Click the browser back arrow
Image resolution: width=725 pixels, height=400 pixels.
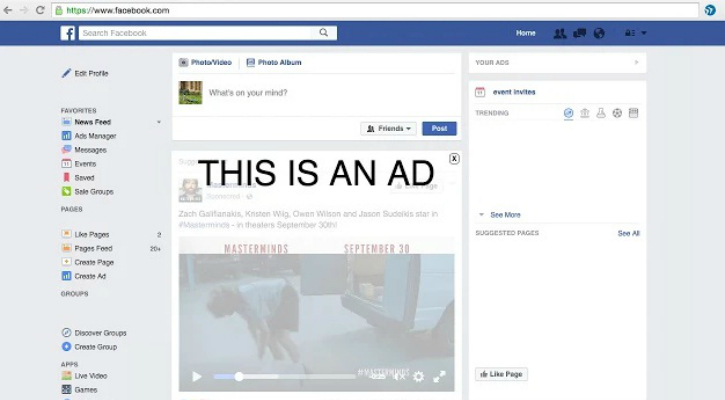tap(8, 10)
